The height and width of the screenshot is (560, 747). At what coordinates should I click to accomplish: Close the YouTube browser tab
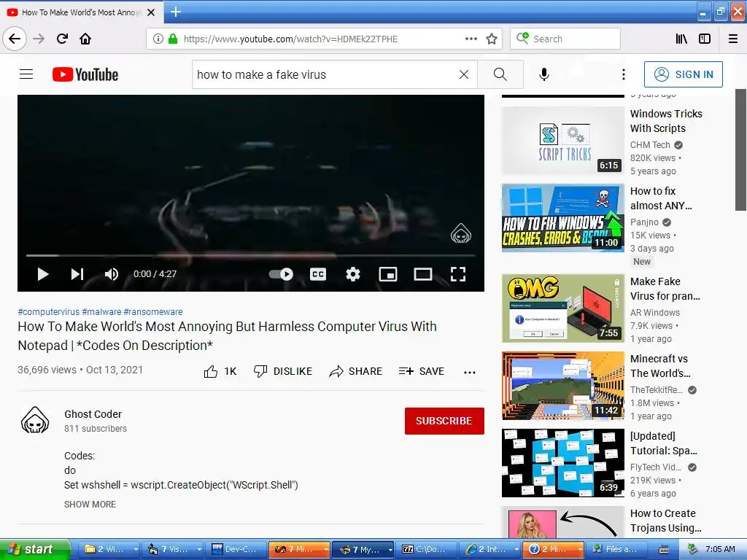151,12
